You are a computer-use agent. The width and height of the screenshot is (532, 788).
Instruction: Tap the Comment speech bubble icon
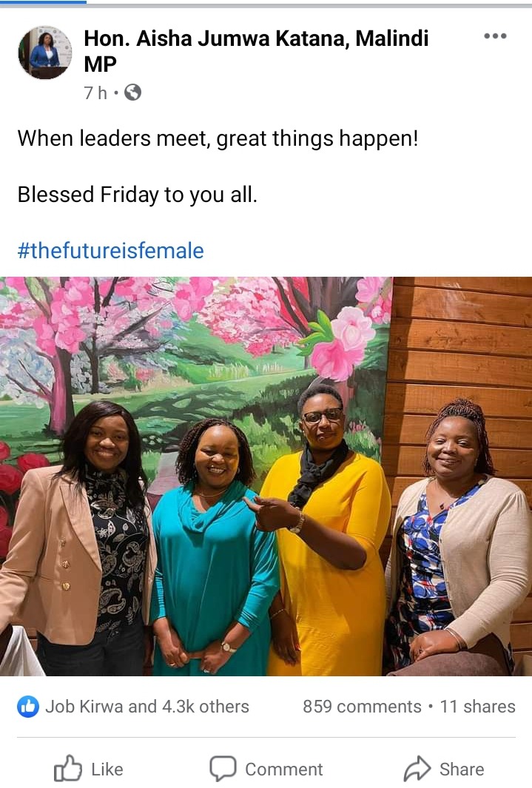(223, 769)
